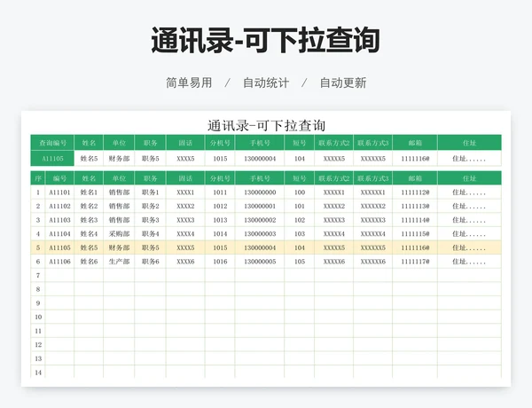This screenshot has width=532, height=408.
Task: Click 住址 cell in the A11101 row
Action: 470,192
